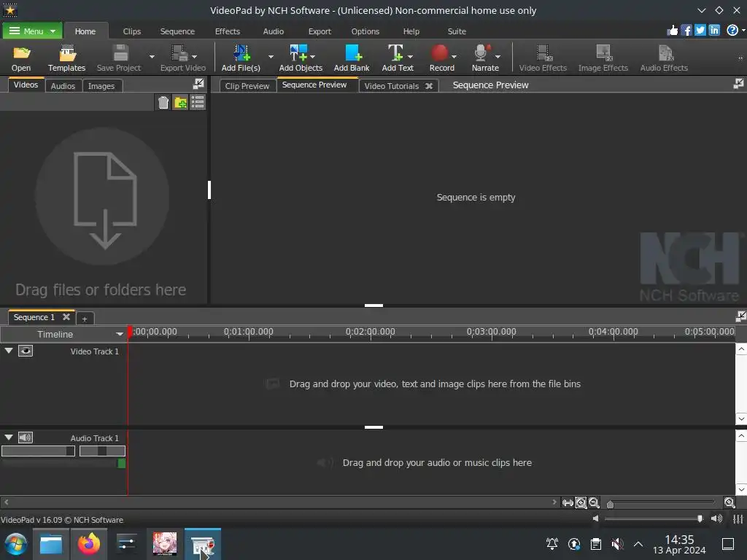Viewport: 747px width, 560px height.
Task: Add a new sequence with plus button
Action: click(x=85, y=318)
